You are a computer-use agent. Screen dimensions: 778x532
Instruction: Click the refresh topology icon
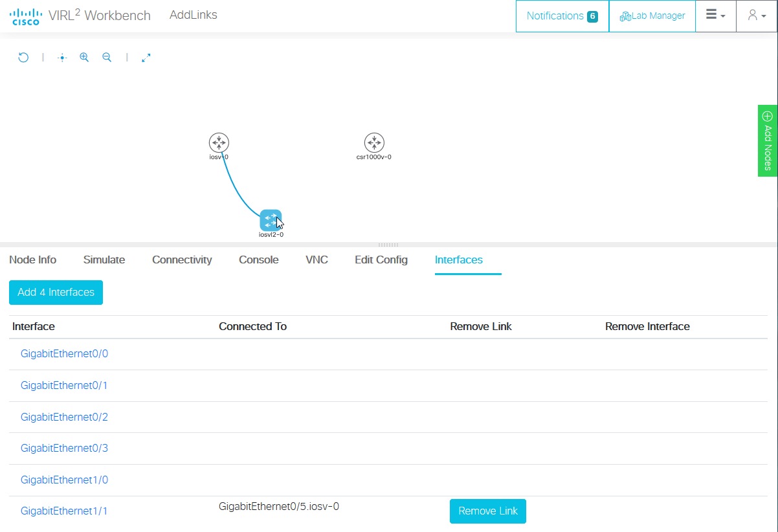click(23, 57)
